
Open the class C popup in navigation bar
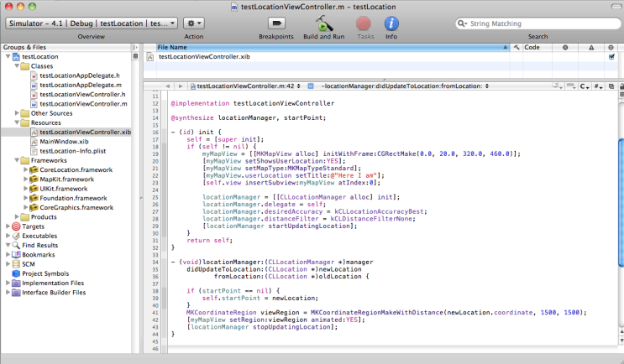[585, 86]
